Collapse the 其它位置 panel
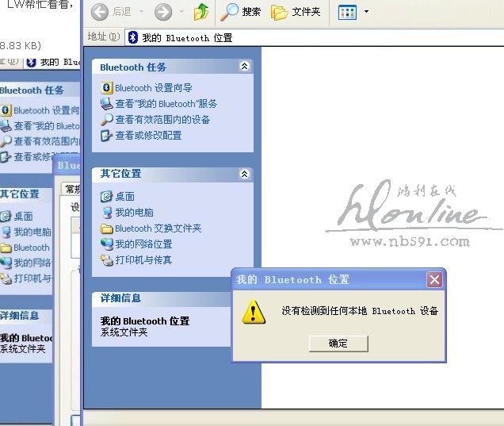Screen dimensions: 504x426 point(244,174)
